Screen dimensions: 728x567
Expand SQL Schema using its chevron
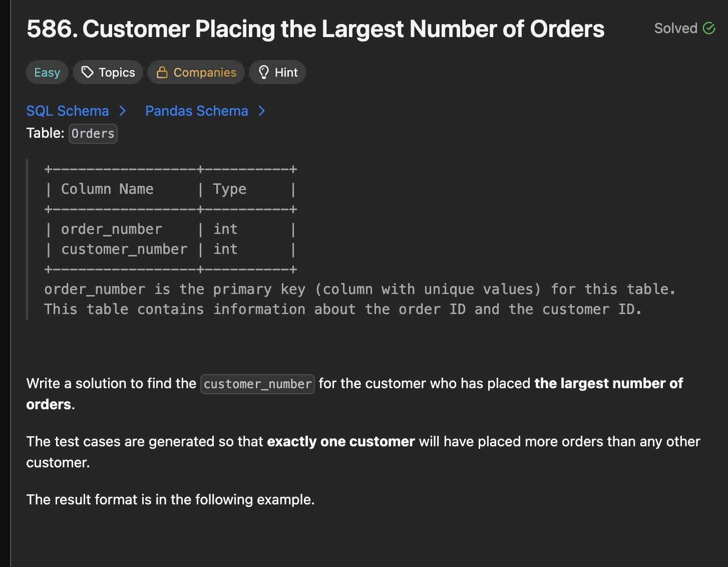123,111
